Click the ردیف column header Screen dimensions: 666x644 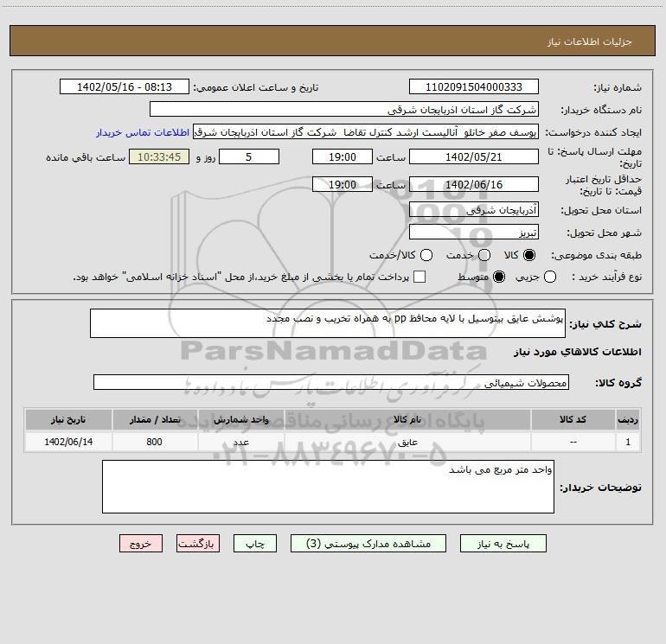coord(628,419)
